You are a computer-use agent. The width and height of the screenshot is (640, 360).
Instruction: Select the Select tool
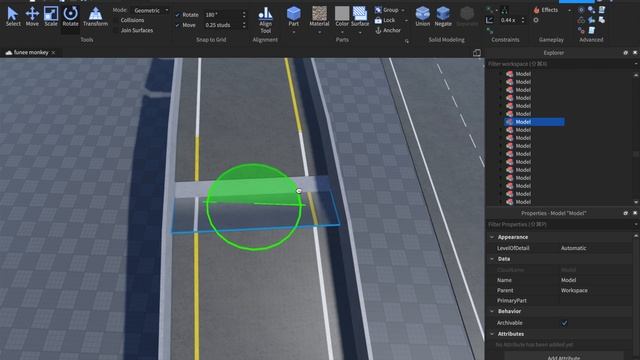13,17
